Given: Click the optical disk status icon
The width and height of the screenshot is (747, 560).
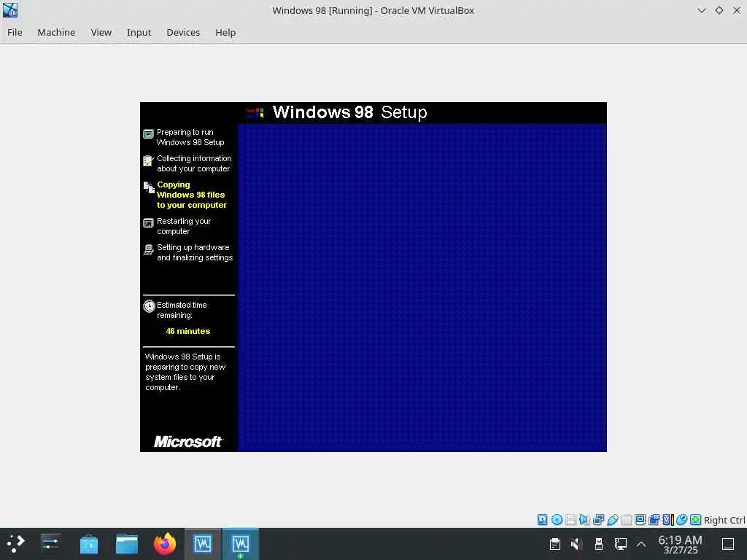Looking at the screenshot, I should [x=557, y=519].
